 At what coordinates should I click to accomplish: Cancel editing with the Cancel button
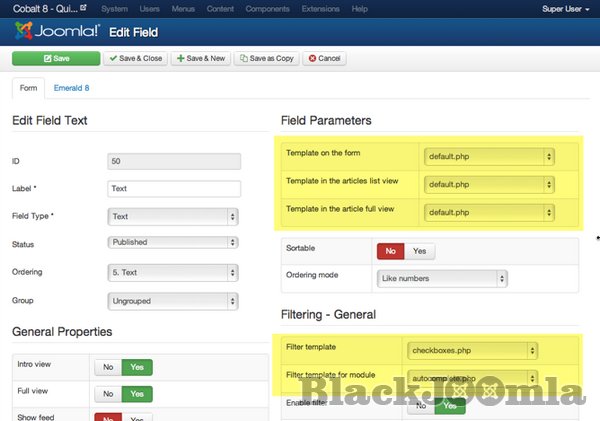(x=324, y=58)
